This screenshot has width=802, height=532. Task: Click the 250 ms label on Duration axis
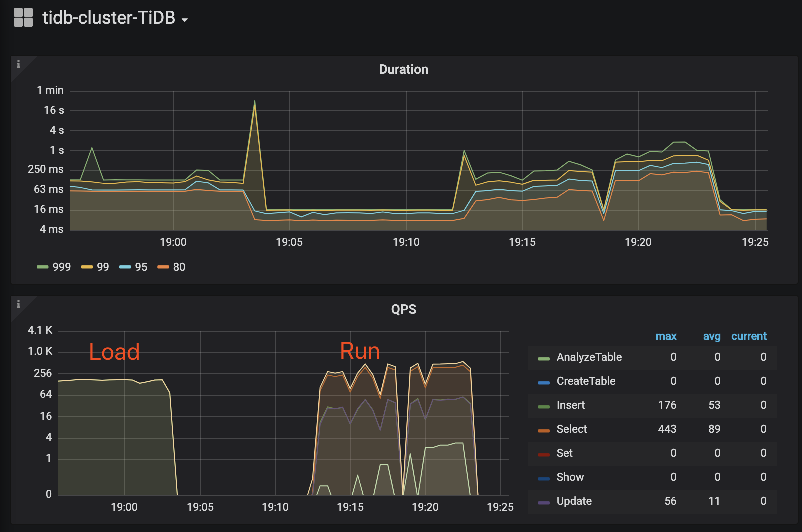(46, 169)
